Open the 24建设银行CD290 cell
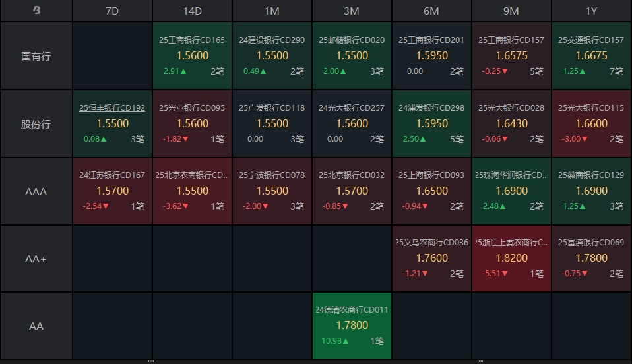The width and height of the screenshot is (632, 364). [272, 56]
